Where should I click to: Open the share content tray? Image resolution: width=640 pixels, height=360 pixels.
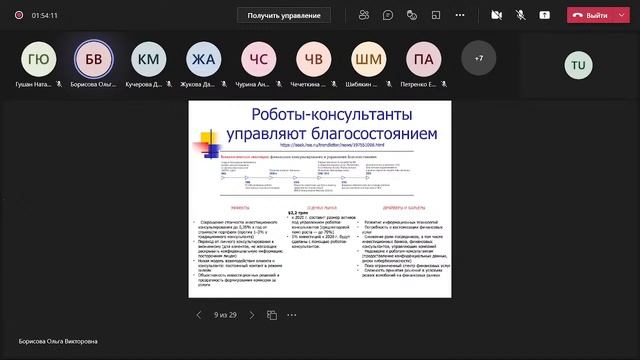click(x=544, y=15)
